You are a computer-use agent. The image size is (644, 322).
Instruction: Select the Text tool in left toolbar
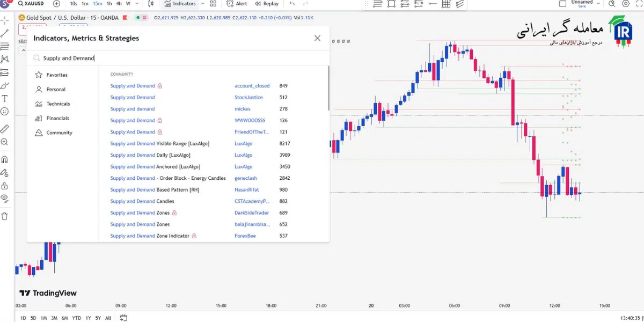point(5,98)
